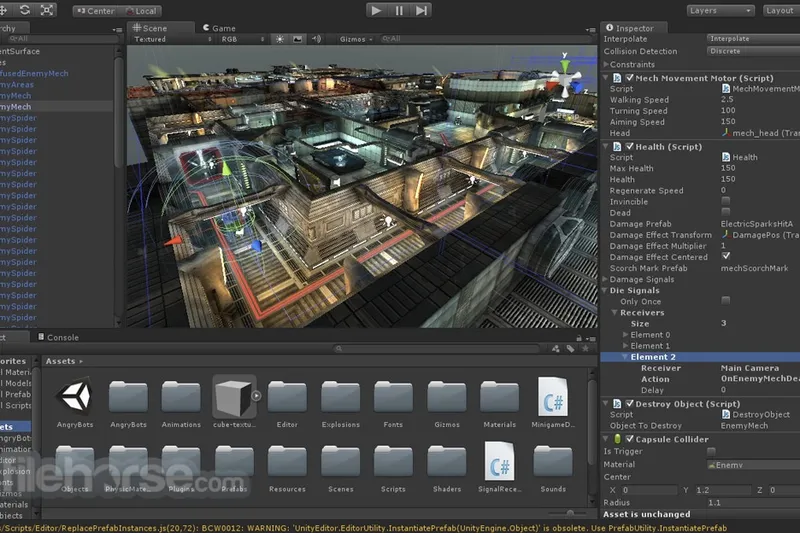
Task: Enable the Invincible checkbox
Action: pyautogui.click(x=726, y=201)
